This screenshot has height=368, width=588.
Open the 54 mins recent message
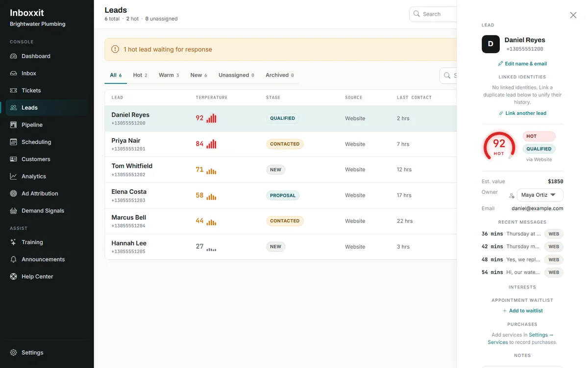pyautogui.click(x=522, y=272)
